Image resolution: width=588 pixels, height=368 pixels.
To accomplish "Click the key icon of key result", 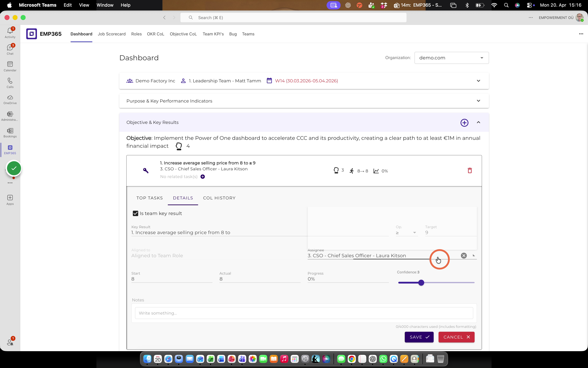I will pos(146,171).
